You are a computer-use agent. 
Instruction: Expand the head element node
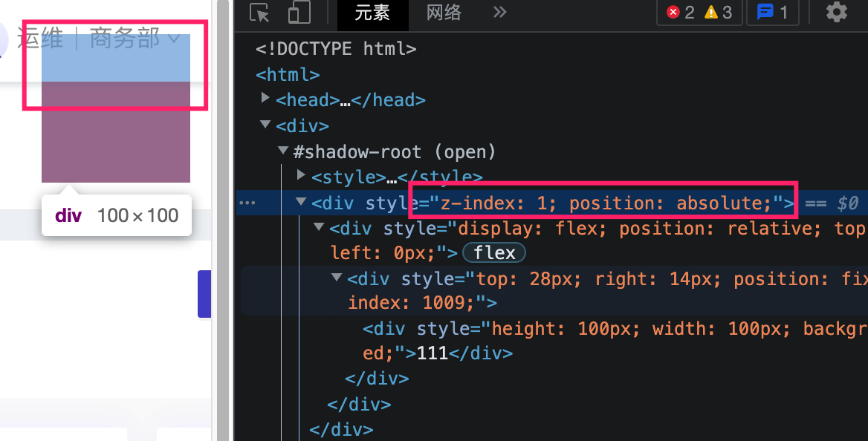265,99
